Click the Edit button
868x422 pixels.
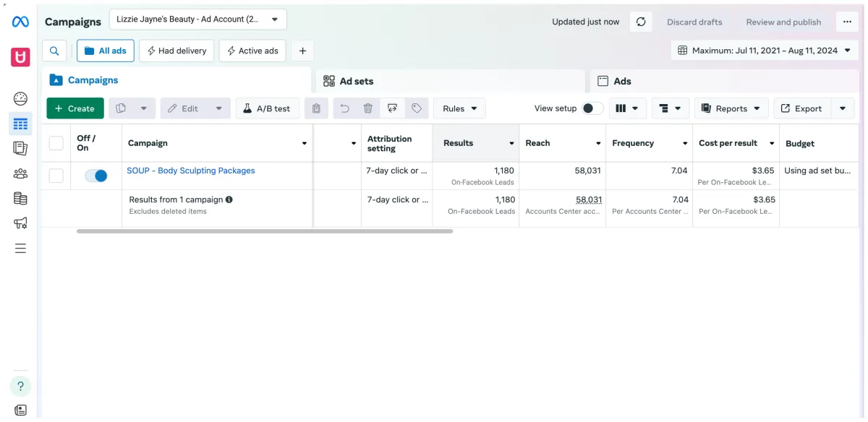click(184, 108)
